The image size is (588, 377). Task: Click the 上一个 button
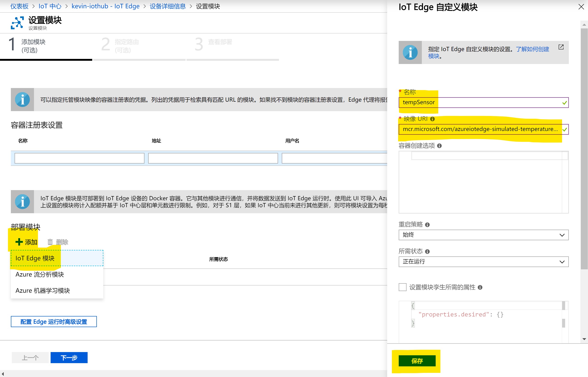30,358
